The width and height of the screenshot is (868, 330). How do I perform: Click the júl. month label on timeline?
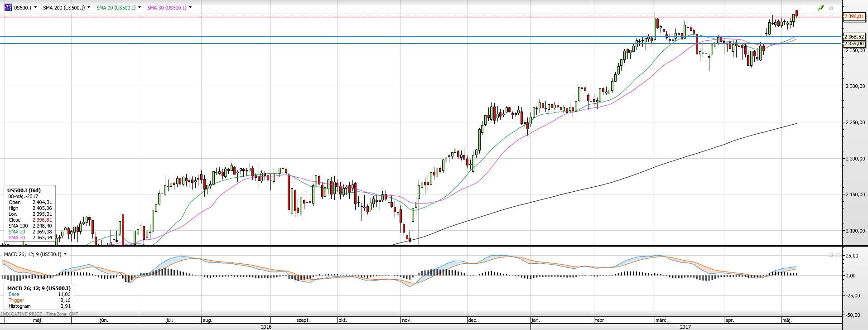(169, 320)
